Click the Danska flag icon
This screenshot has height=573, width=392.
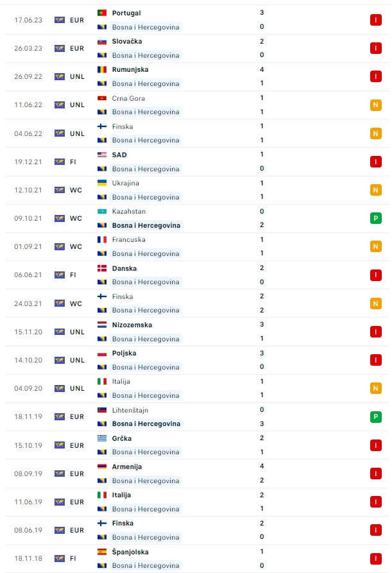101,268
